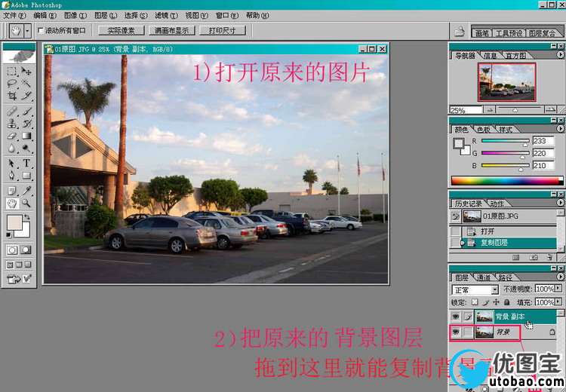Open the opacity 不透明度 slider arrow
Viewport: 566px width, 392px height.
pyautogui.click(x=558, y=289)
